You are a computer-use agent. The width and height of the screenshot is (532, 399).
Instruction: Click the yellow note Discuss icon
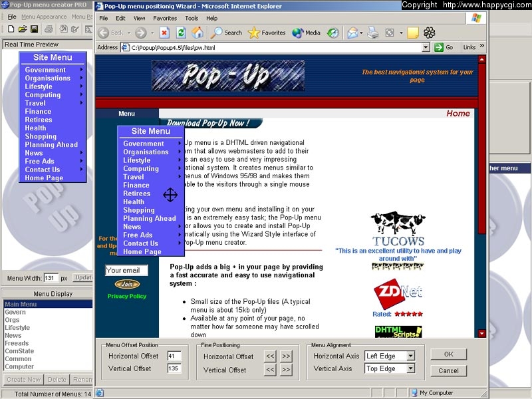(412, 33)
